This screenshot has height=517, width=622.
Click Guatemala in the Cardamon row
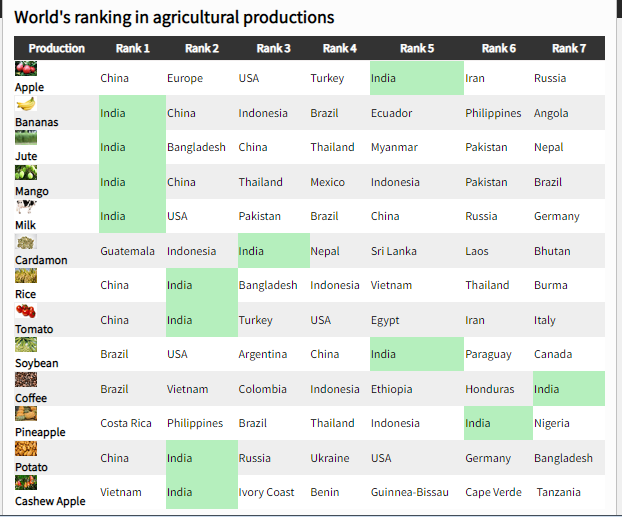click(x=127, y=251)
